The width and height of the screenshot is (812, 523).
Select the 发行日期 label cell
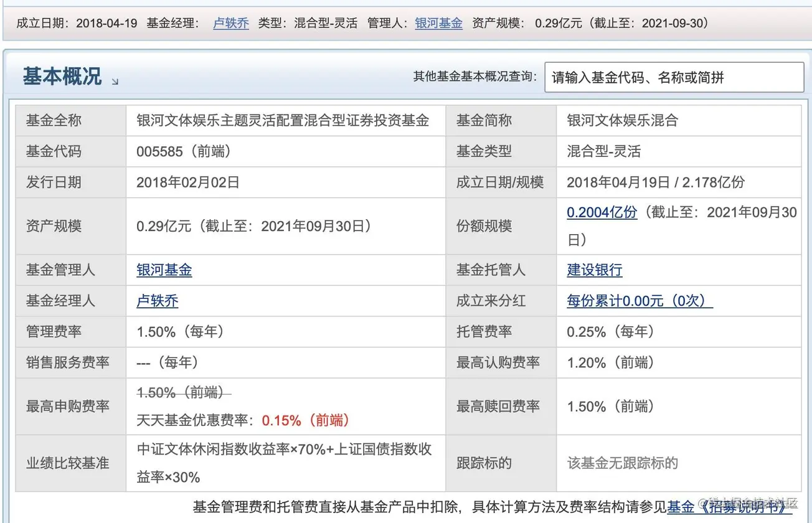71,182
